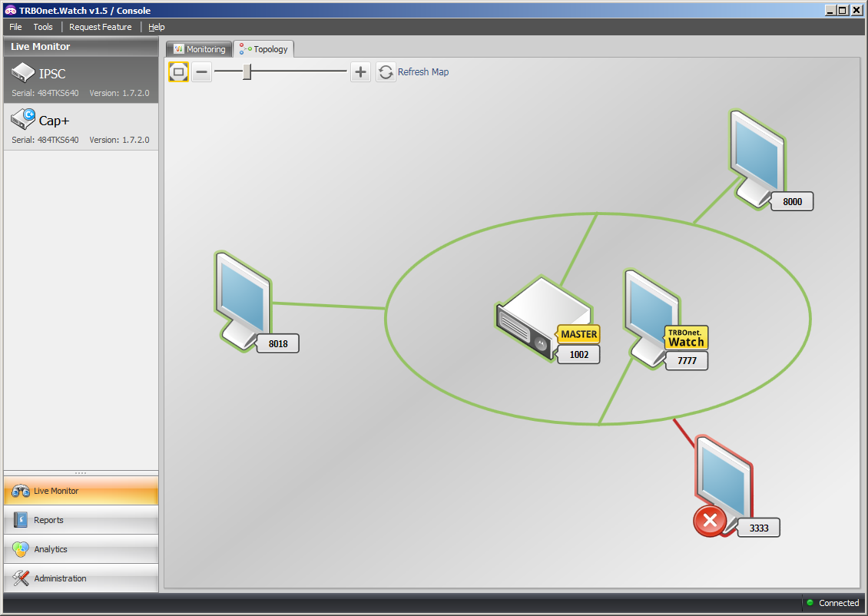Click the IPSC serial number text
Screen dimensions: 868x616
45,93
